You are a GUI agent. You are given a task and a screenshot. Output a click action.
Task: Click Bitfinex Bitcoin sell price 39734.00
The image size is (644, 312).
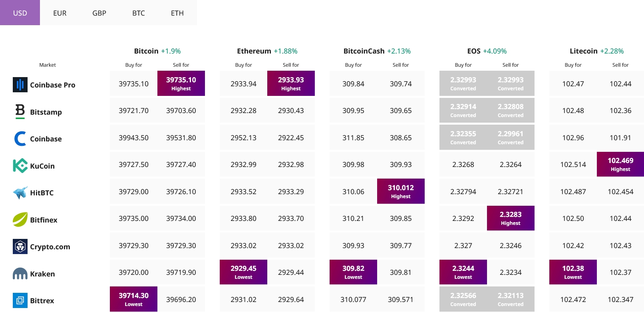(x=181, y=218)
